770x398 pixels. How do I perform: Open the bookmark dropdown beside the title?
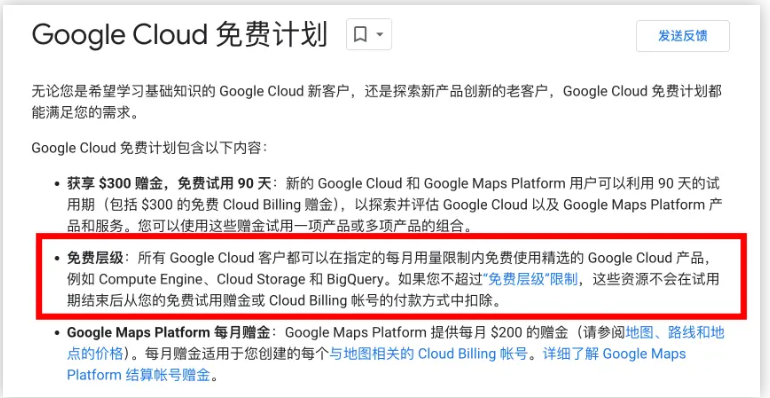point(369,34)
